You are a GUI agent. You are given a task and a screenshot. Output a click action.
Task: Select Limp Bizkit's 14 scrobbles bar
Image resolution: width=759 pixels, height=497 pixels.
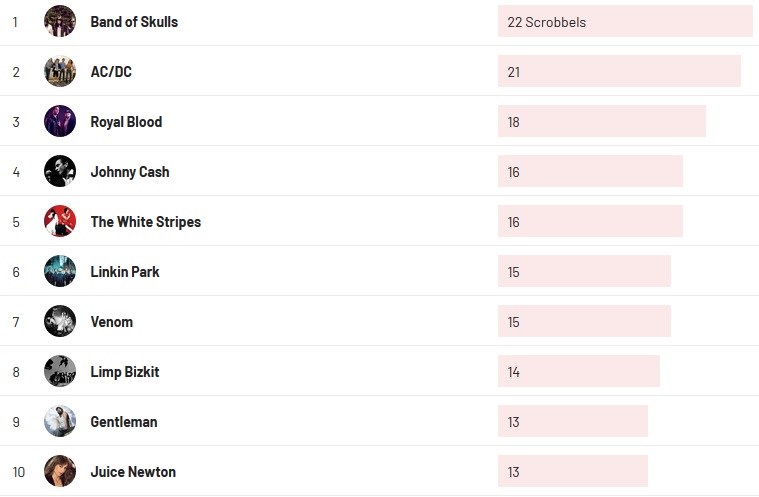[x=578, y=371]
